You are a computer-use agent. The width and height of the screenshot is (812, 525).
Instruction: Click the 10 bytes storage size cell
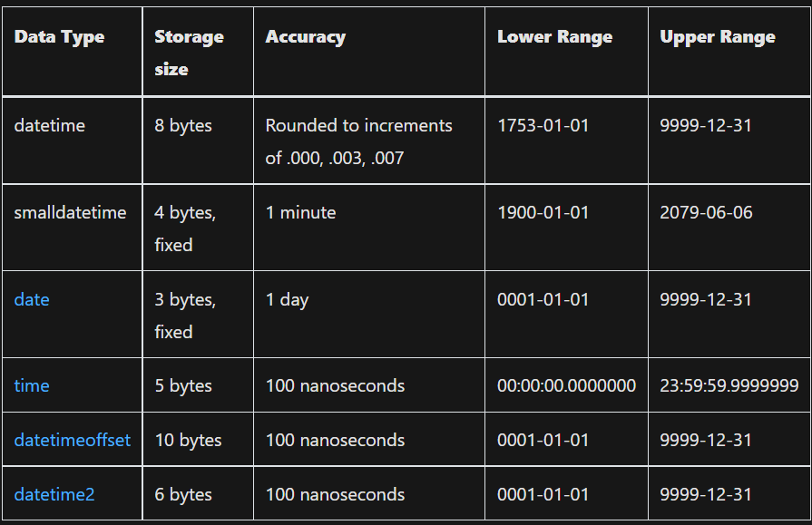click(x=188, y=440)
